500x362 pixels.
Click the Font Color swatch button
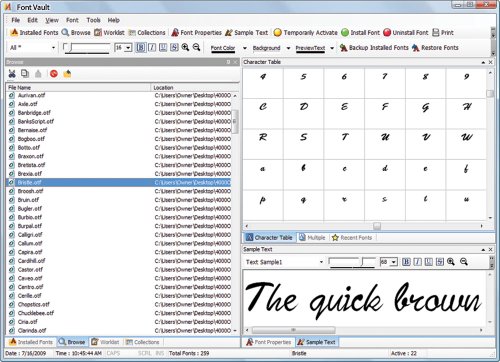pyautogui.click(x=223, y=48)
